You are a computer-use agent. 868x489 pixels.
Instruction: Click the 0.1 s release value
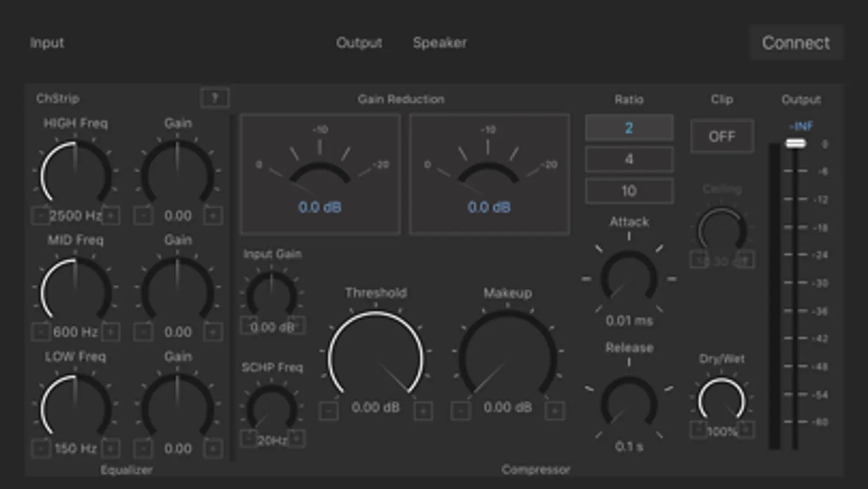(629, 447)
